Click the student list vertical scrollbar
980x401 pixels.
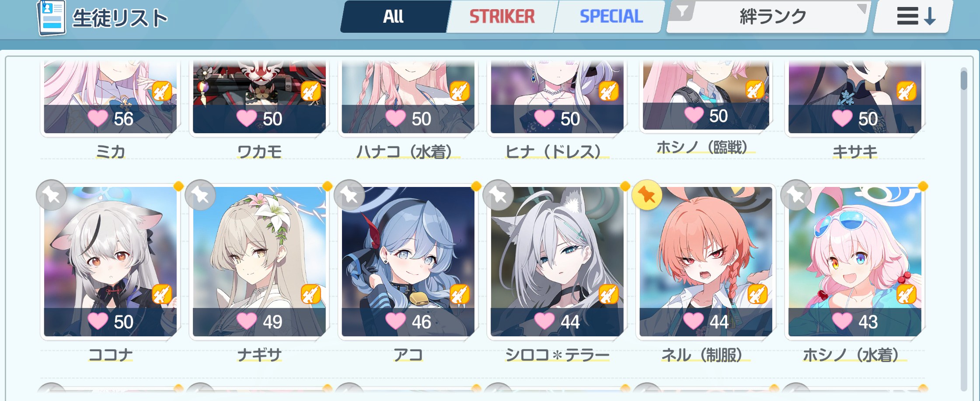(x=964, y=229)
